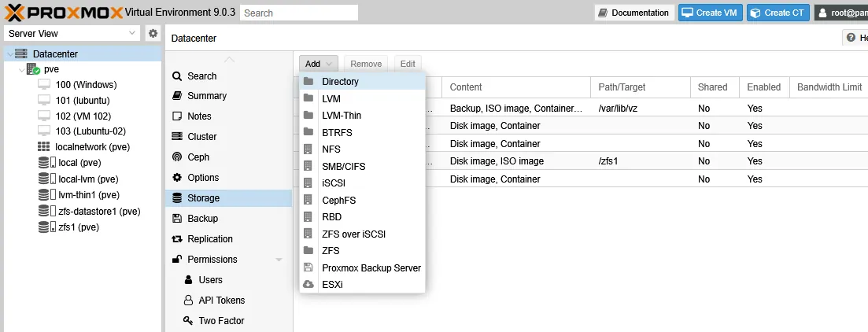Click Proxmox Backup Server floppy icon

pos(308,267)
